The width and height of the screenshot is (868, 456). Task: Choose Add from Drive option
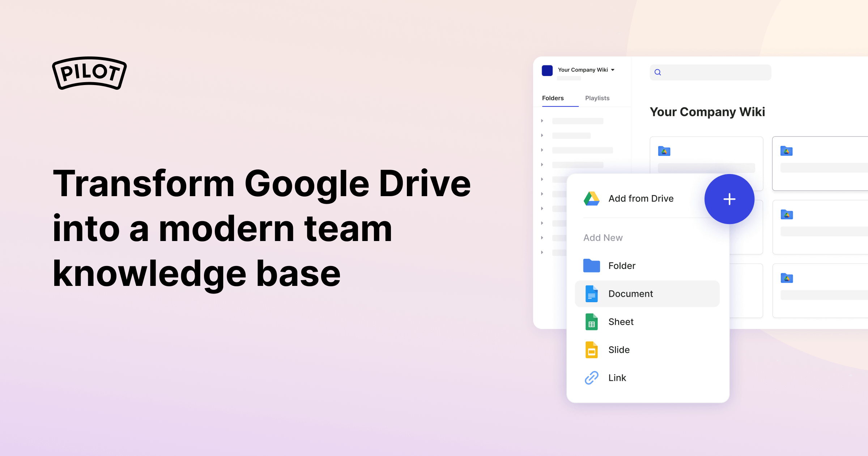coord(641,199)
